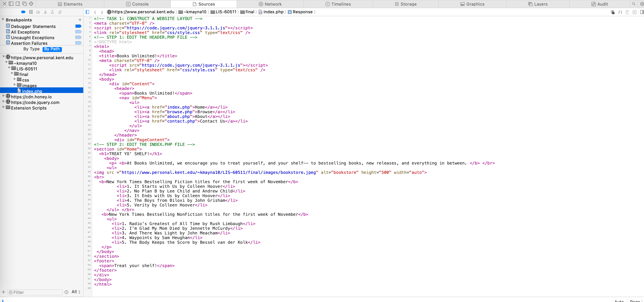The image size is (644, 302).
Task: Click the element selection crosshair icon
Action: click(x=31, y=4)
